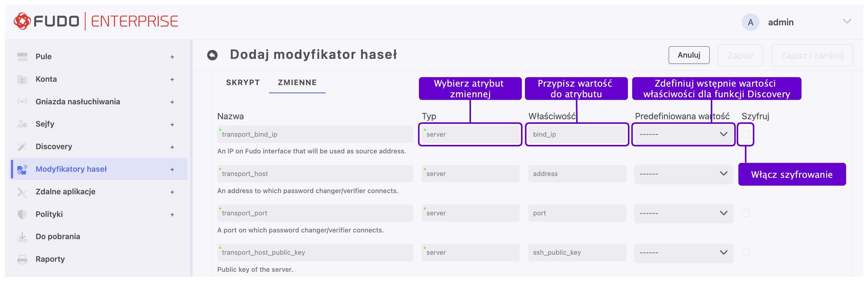
Task: Click the transport_host name input field
Action: [x=315, y=174]
